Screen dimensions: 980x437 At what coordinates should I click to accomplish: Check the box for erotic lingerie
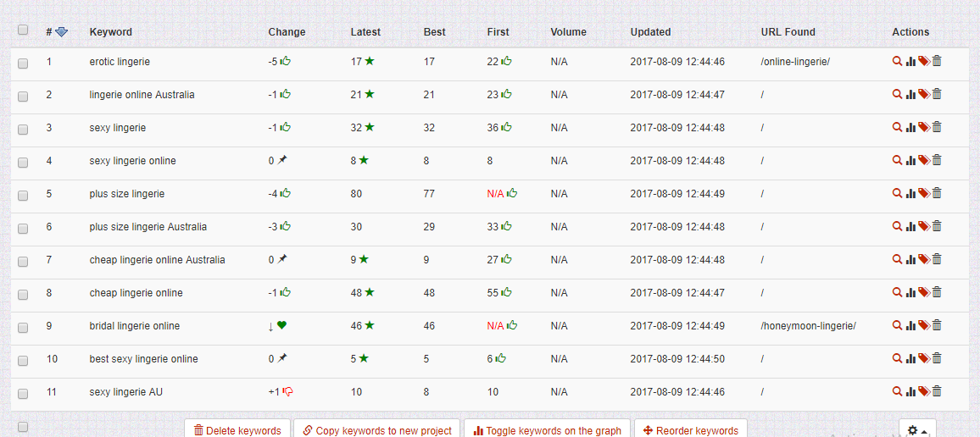point(23,63)
